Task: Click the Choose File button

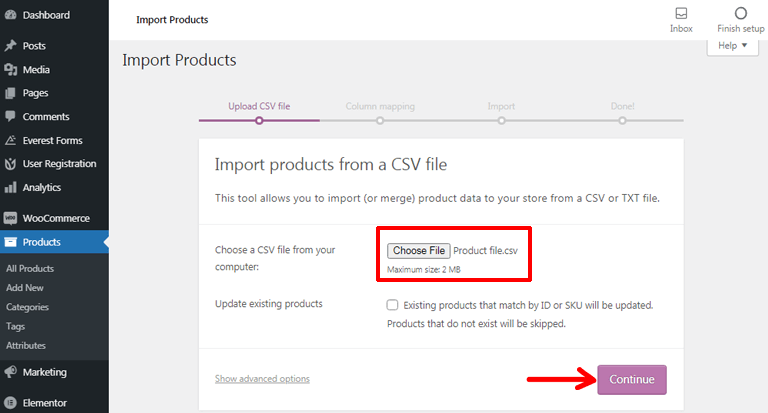Action: (x=419, y=251)
